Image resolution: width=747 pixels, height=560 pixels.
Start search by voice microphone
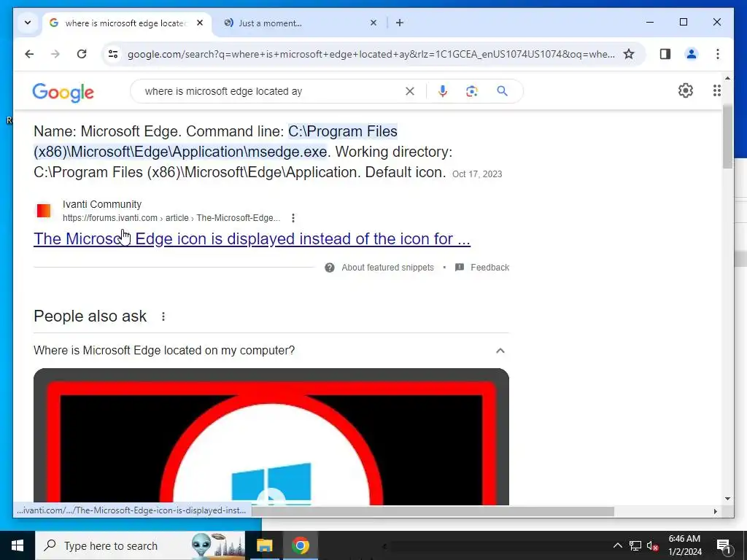(443, 91)
